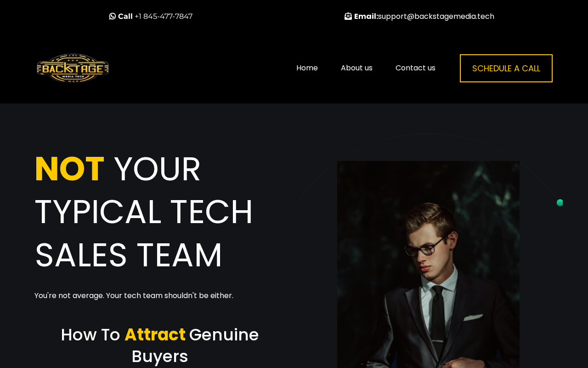Click the bold Call label in top bar
Image resolution: width=588 pixels, height=368 pixels.
tap(125, 17)
